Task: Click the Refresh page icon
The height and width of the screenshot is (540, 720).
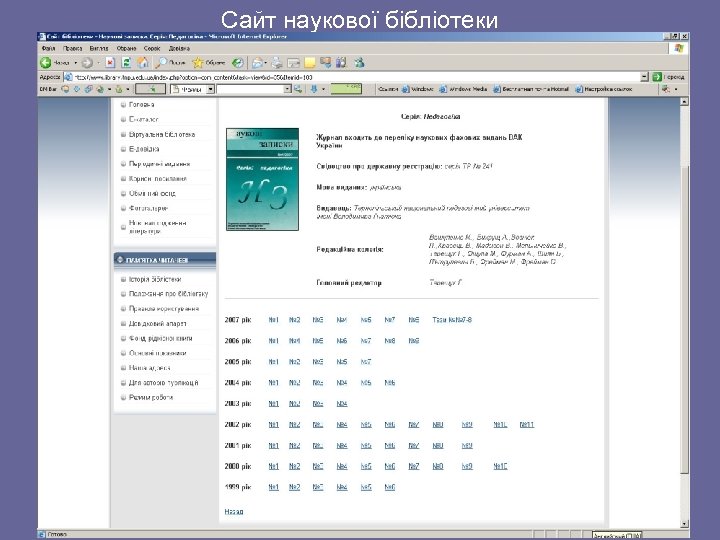Action: (126, 62)
